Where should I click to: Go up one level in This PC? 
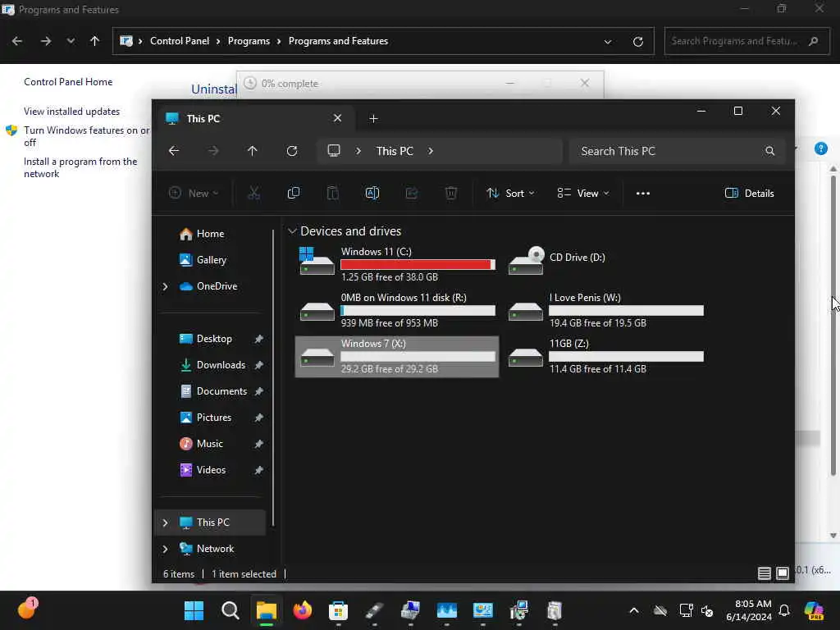[x=253, y=151]
